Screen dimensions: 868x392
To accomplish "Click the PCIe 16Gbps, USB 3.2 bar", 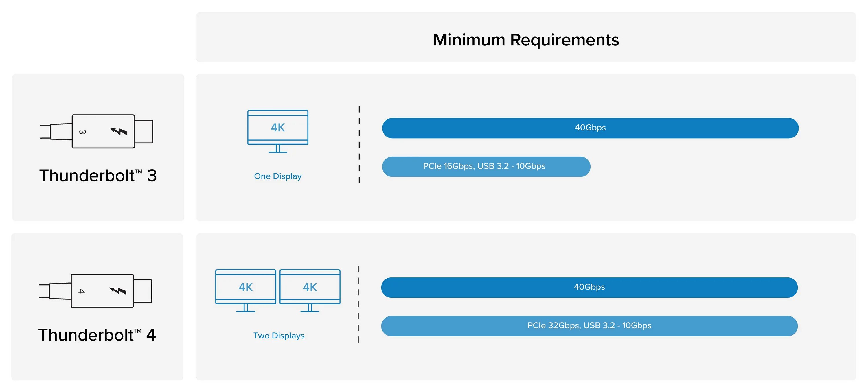I will click(486, 167).
